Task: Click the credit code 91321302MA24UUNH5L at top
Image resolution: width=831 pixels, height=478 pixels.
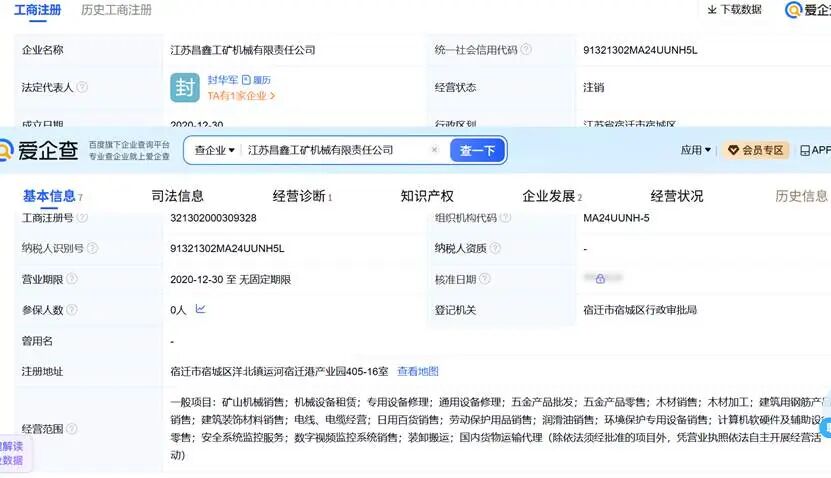Action: click(x=640, y=50)
